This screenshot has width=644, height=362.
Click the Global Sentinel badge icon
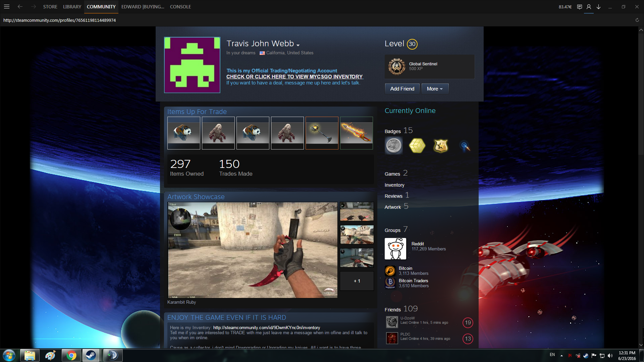[396, 66]
